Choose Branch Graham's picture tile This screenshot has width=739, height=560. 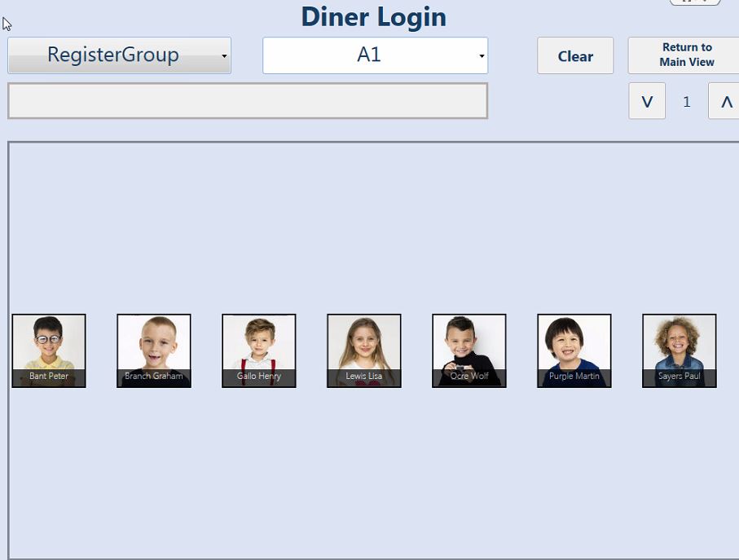(x=154, y=351)
